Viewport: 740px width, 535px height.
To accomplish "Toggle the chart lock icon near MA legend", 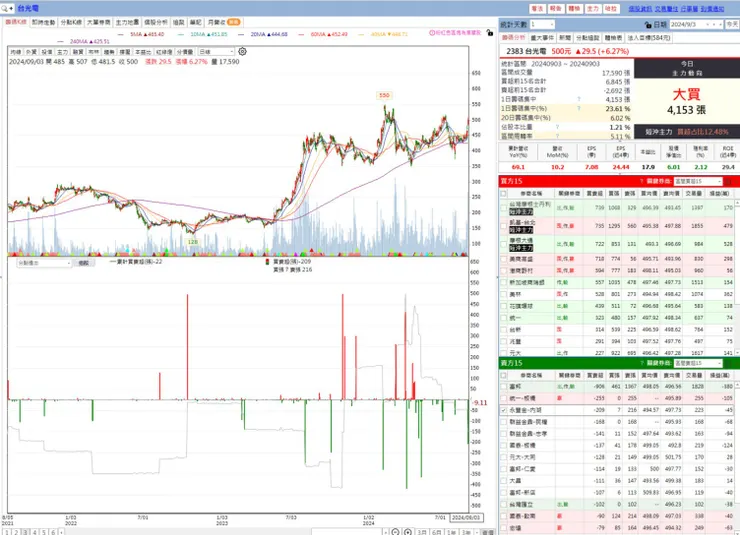I will (x=490, y=33).
